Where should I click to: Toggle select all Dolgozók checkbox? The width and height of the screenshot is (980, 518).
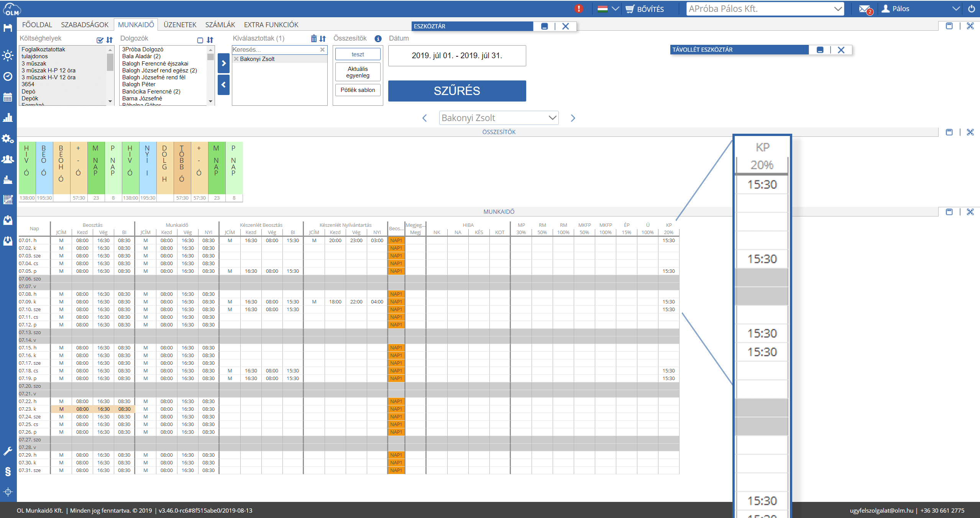click(x=200, y=40)
